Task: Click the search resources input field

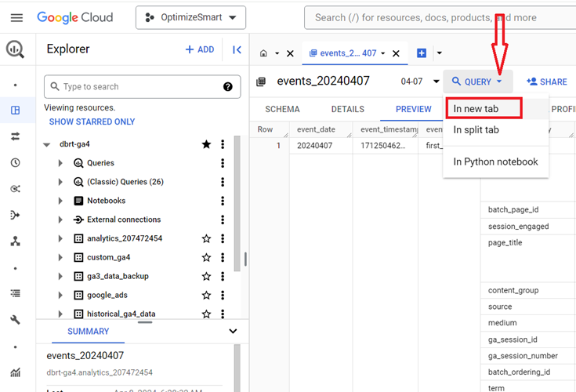Action: (440, 17)
